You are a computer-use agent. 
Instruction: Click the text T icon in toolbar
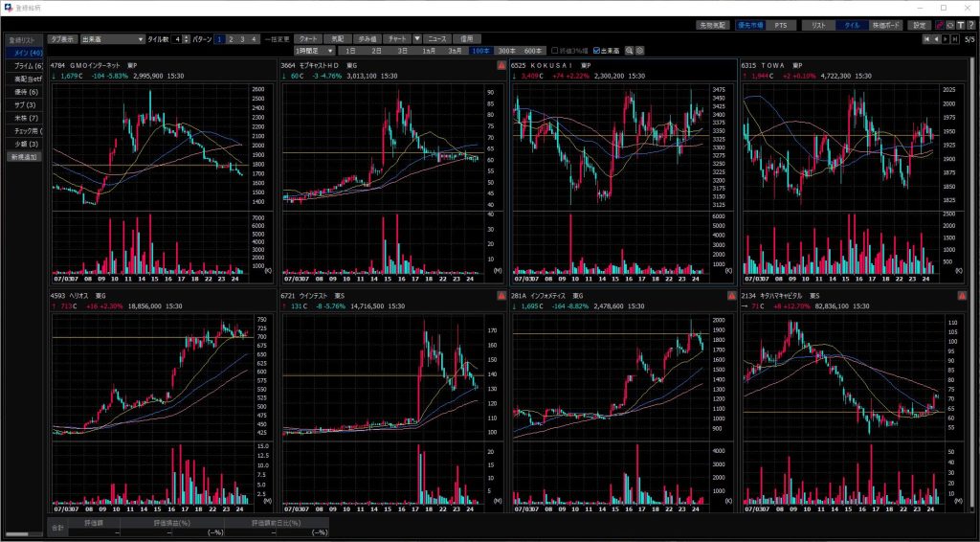961,25
